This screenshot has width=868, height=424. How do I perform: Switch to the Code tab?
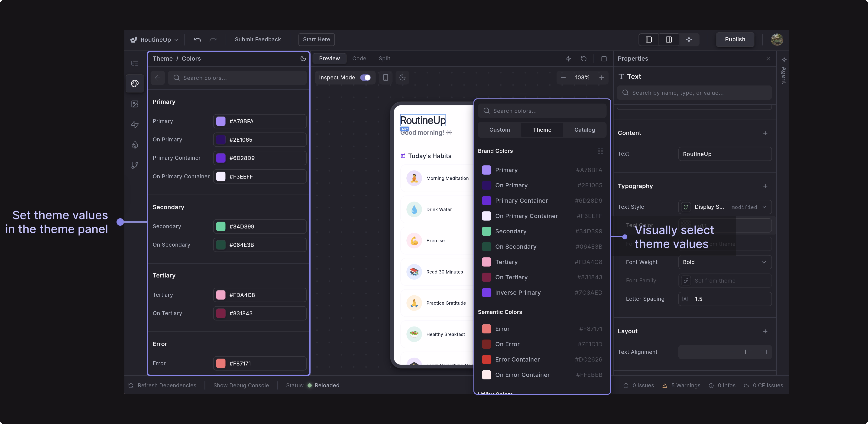coord(359,58)
